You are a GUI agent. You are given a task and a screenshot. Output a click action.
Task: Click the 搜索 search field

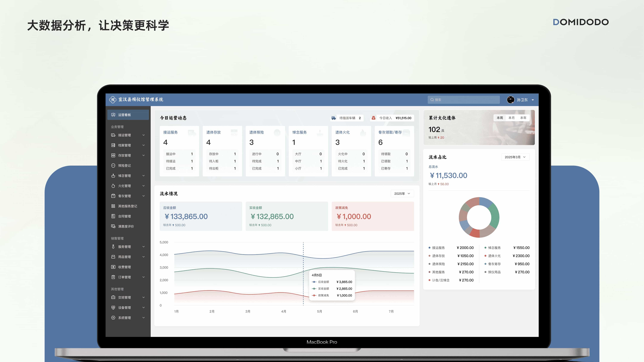point(464,100)
